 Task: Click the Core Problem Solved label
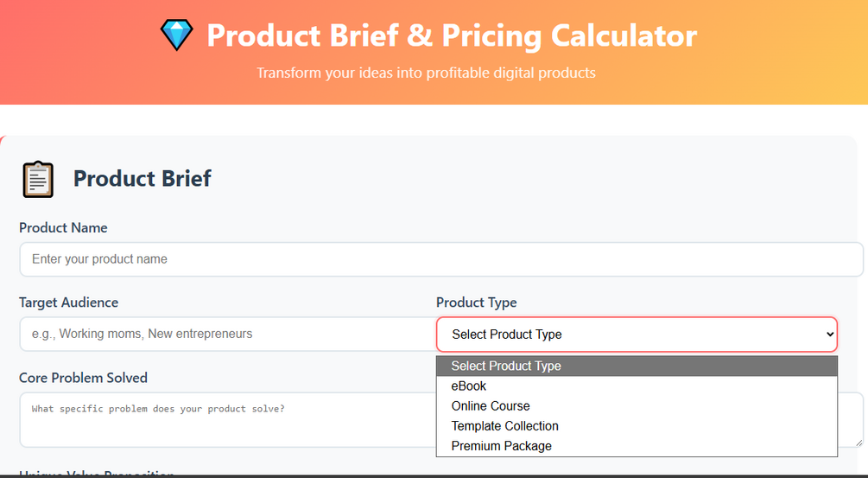click(x=83, y=378)
